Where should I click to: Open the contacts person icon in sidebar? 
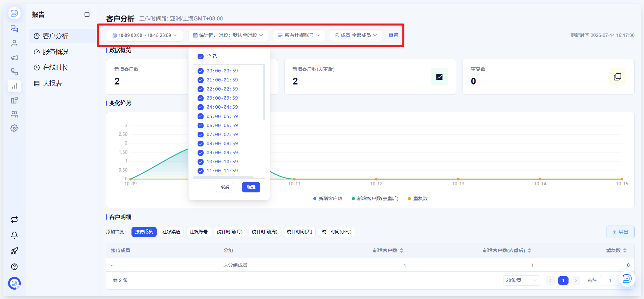[x=14, y=43]
